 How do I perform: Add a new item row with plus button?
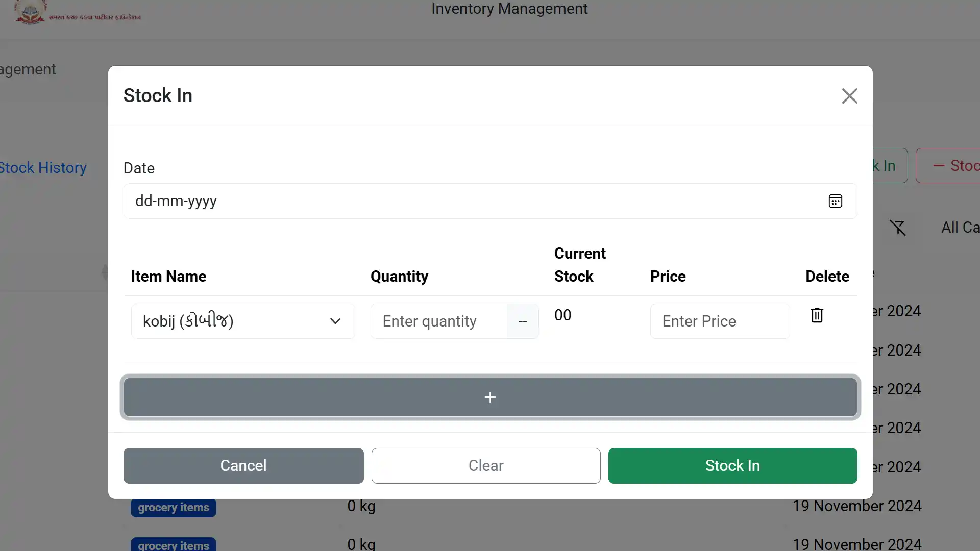[490, 397]
